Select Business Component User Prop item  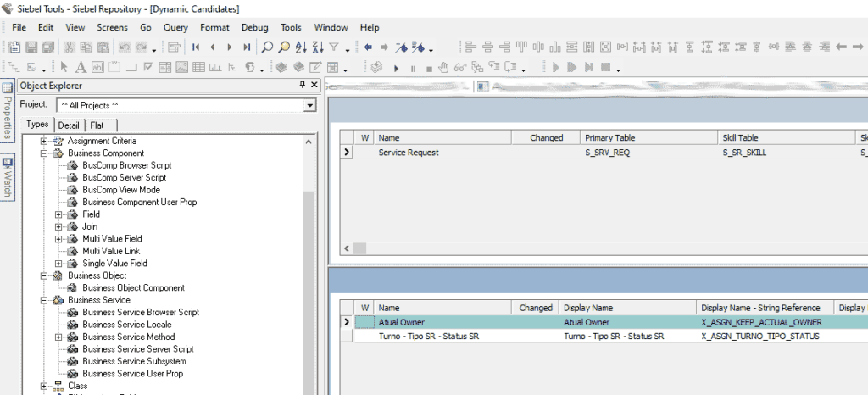140,202
